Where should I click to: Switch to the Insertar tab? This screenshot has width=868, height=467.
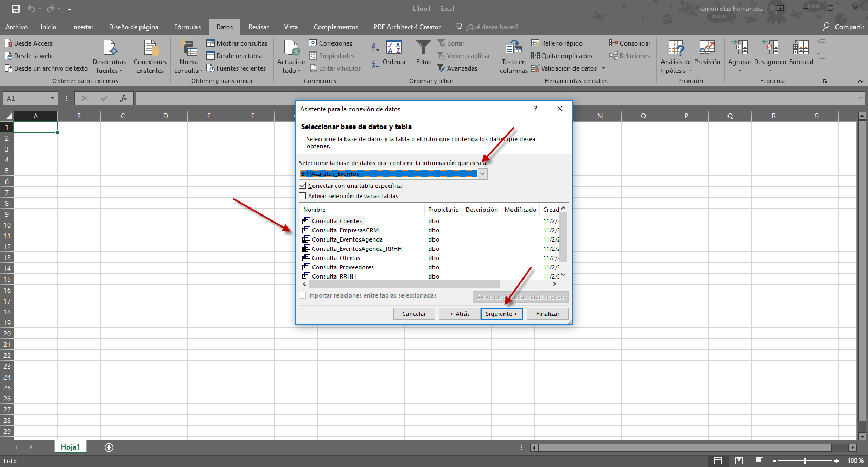click(82, 27)
